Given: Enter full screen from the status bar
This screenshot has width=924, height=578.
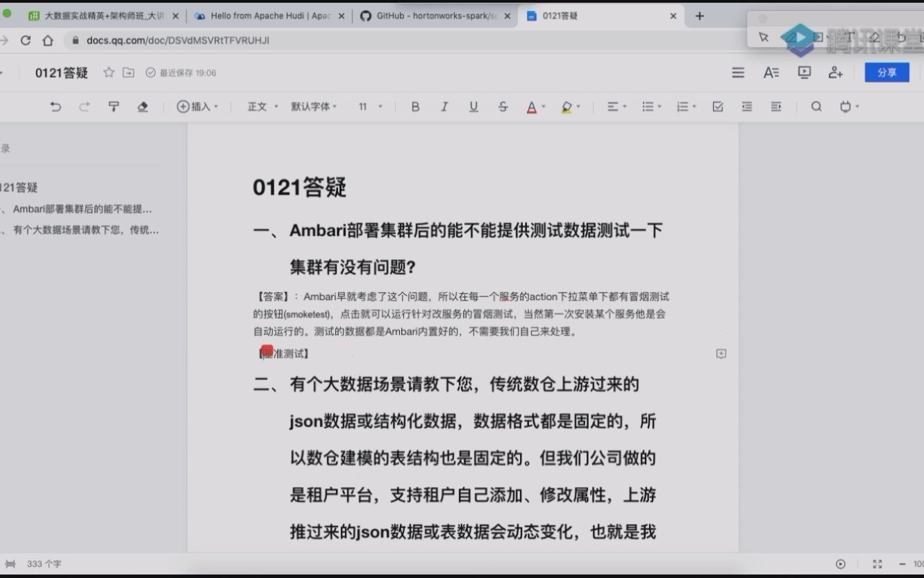Looking at the screenshot, I should point(877,564).
